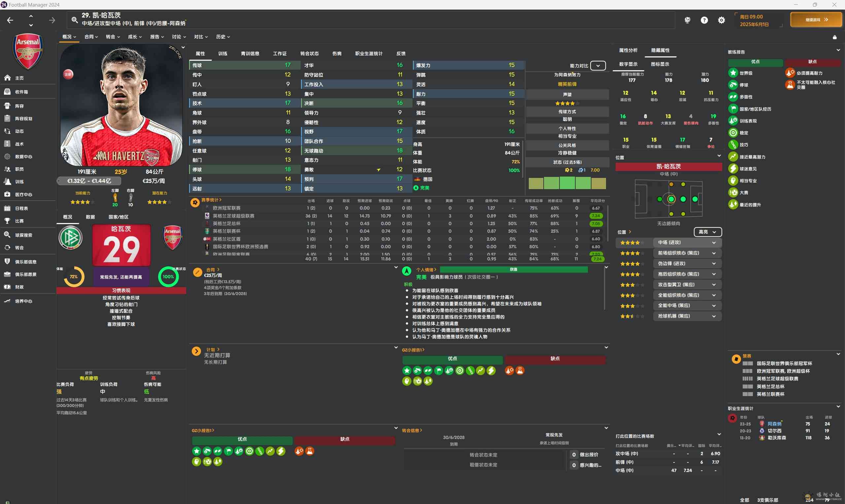Open 阿森纳 link in career stats
This screenshot has width=845, height=504.
774,423
